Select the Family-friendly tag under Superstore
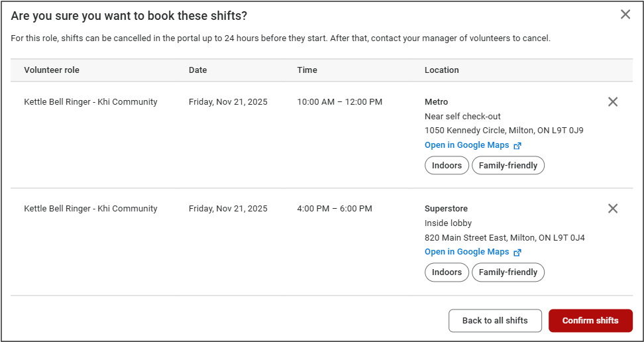644x342 pixels. tap(508, 272)
